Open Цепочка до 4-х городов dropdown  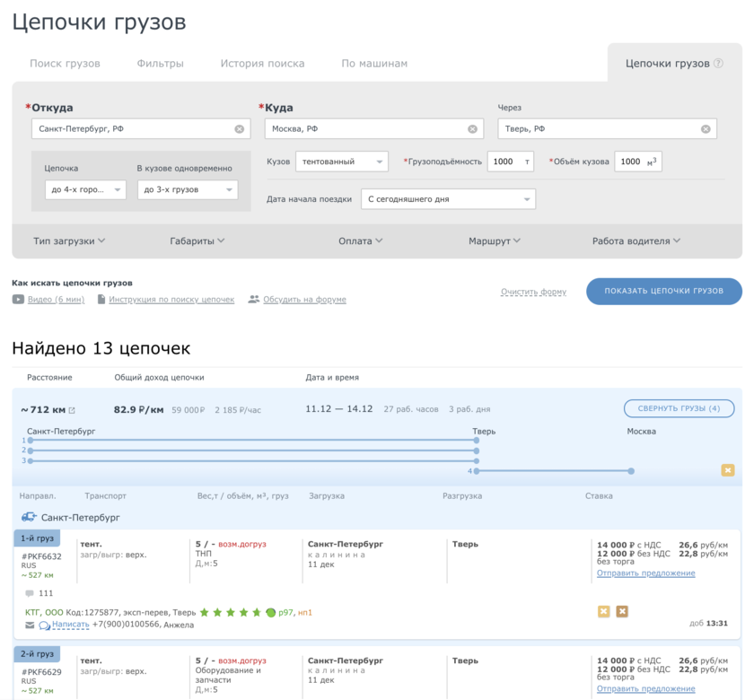(x=86, y=189)
